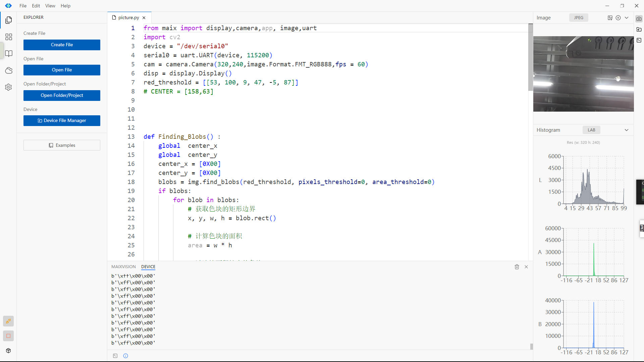This screenshot has width=644, height=362.
Task: Click the def Finding_Blobs line
Action: pyautogui.click(x=182, y=137)
